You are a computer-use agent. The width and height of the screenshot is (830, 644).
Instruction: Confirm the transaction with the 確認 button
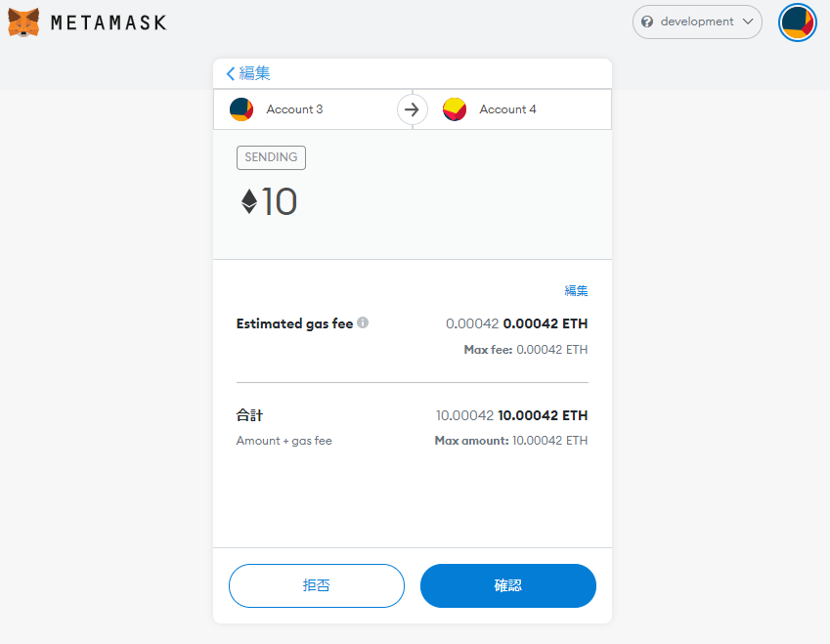point(507,585)
